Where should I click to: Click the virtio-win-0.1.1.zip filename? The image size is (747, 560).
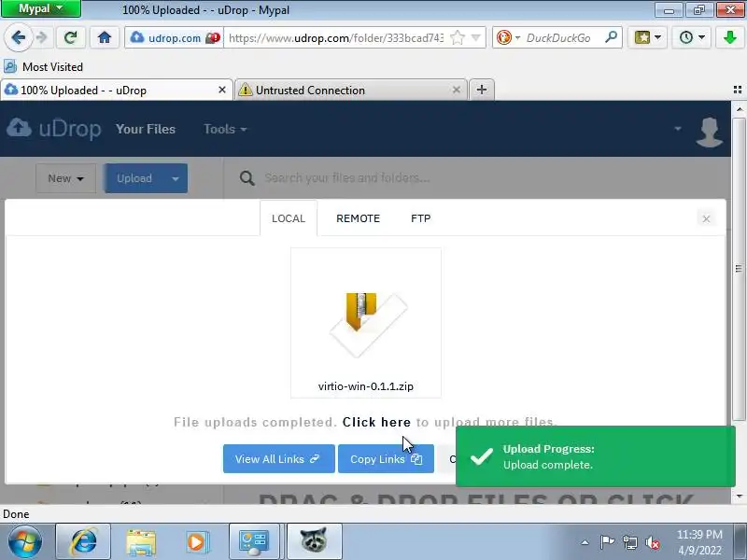click(366, 386)
